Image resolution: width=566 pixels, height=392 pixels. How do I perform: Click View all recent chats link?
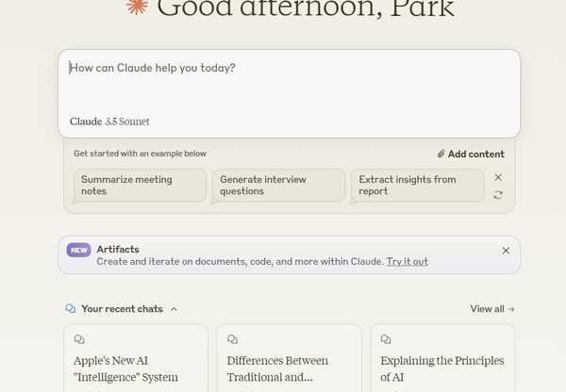492,308
